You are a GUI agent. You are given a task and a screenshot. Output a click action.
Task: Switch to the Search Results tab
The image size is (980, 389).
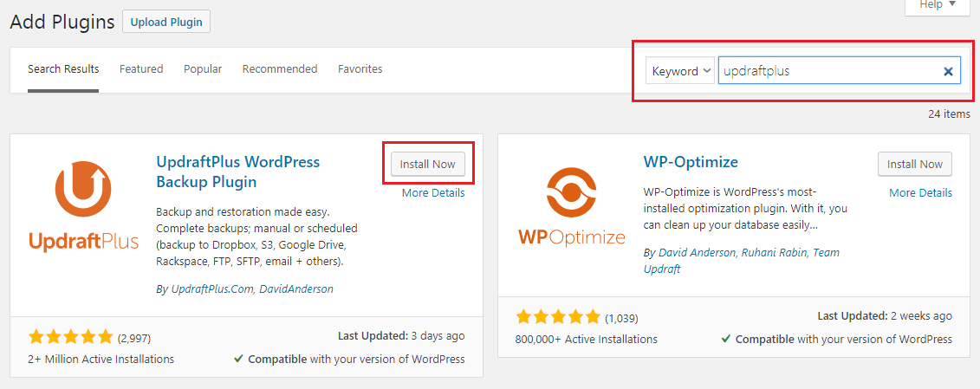(63, 68)
